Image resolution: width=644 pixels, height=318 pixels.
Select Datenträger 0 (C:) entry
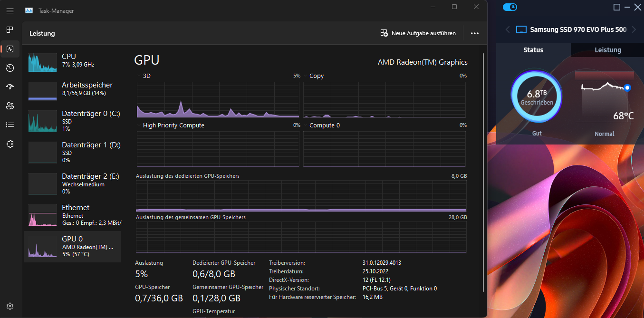[72, 121]
